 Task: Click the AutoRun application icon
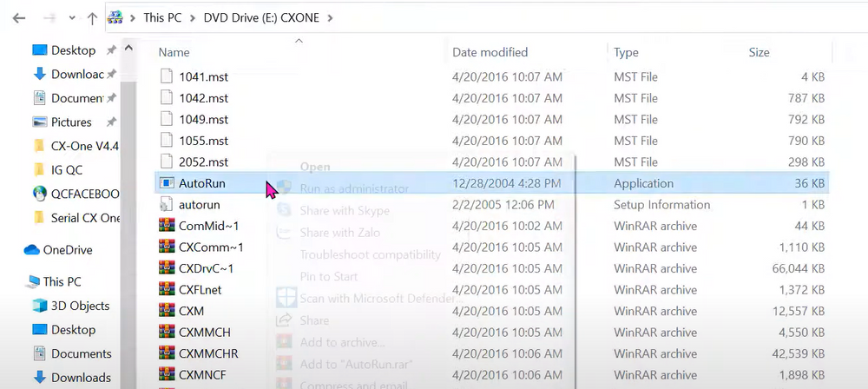(167, 183)
